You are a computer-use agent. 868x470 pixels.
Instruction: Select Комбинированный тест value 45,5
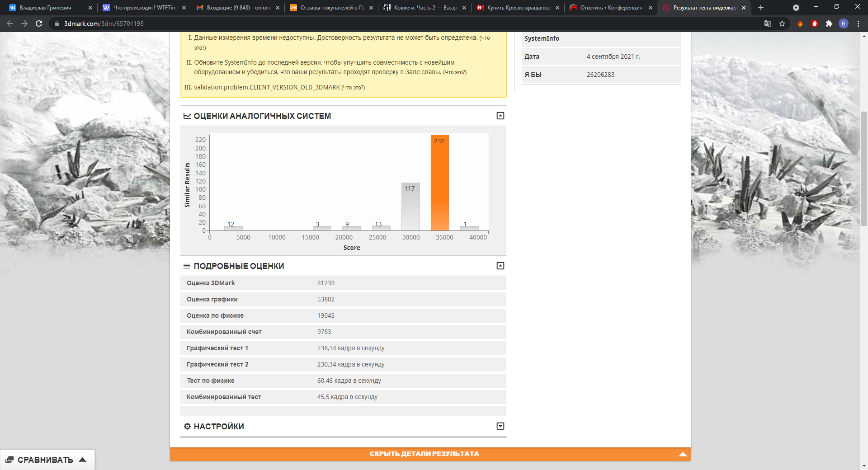(x=347, y=397)
